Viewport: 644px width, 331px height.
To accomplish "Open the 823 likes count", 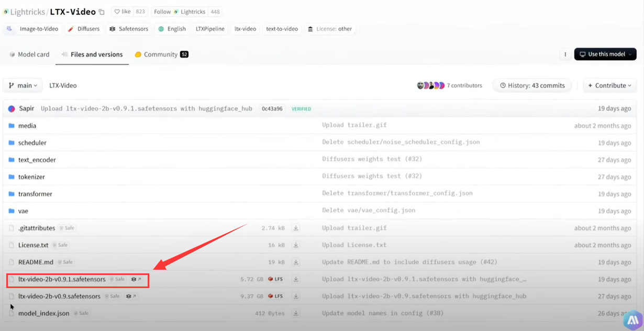I will (x=140, y=12).
